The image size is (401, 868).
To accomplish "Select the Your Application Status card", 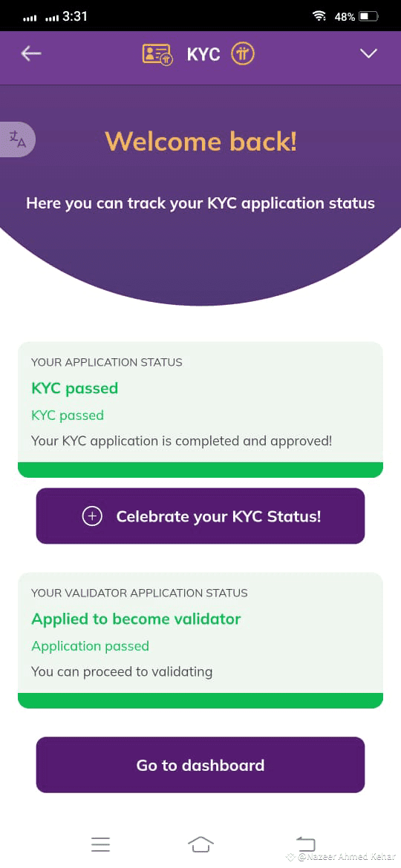I will (200, 410).
